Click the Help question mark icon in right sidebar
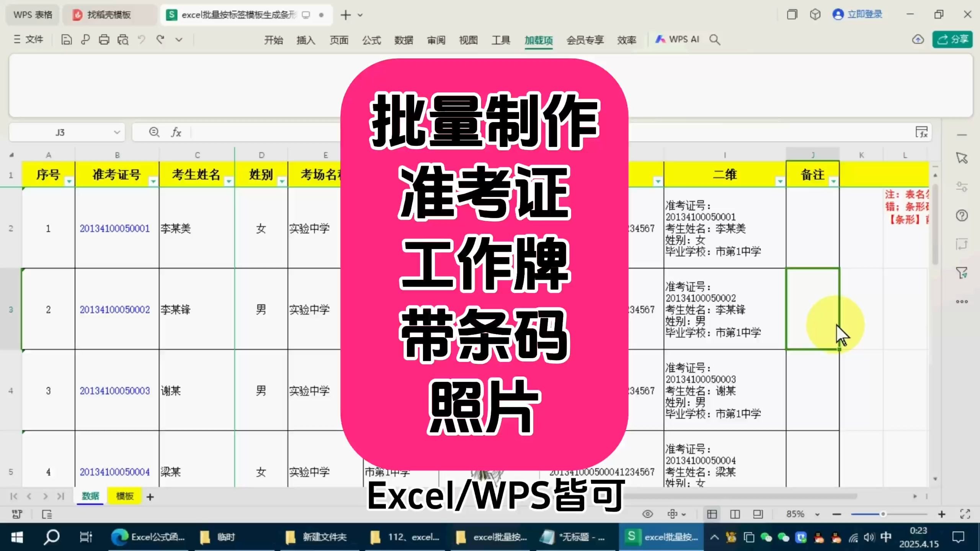980x551 pixels. tap(962, 215)
